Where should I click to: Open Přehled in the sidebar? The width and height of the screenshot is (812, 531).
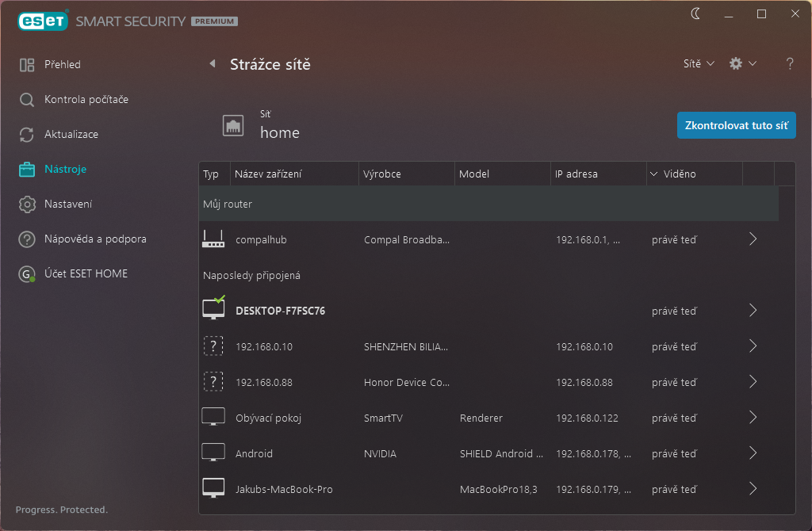(x=63, y=64)
